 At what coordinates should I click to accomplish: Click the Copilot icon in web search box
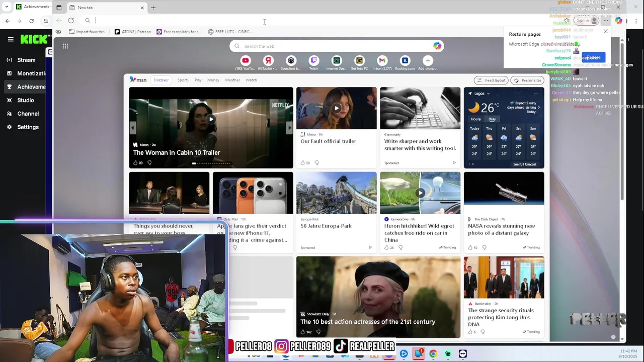(x=437, y=46)
